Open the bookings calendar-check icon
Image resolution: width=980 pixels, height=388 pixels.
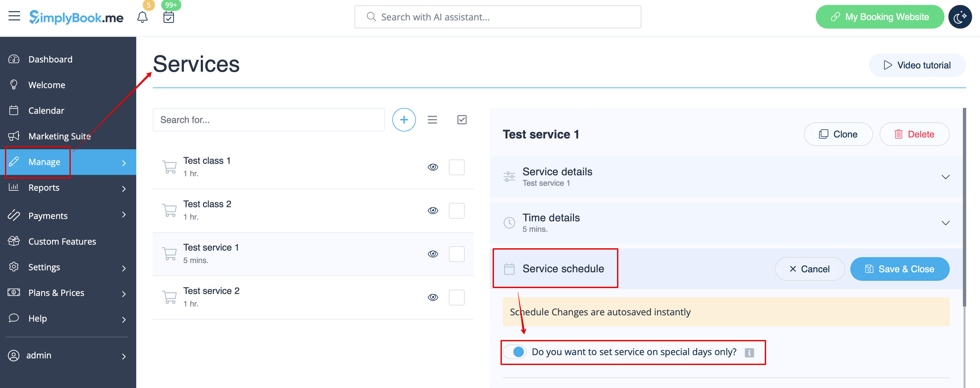coord(168,17)
